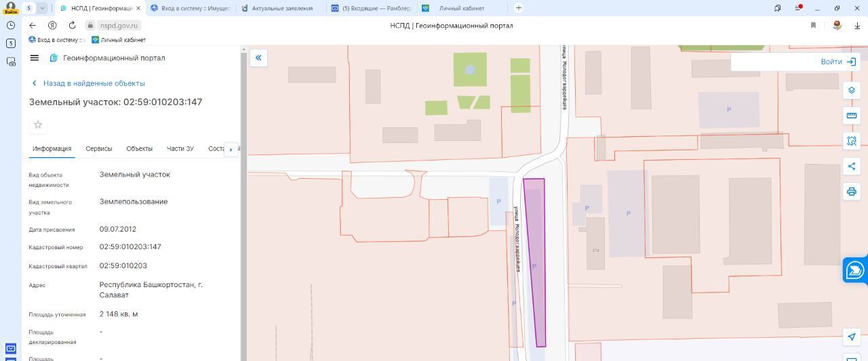Switch to the Объекты tab
The image size is (868, 361).
click(x=139, y=148)
